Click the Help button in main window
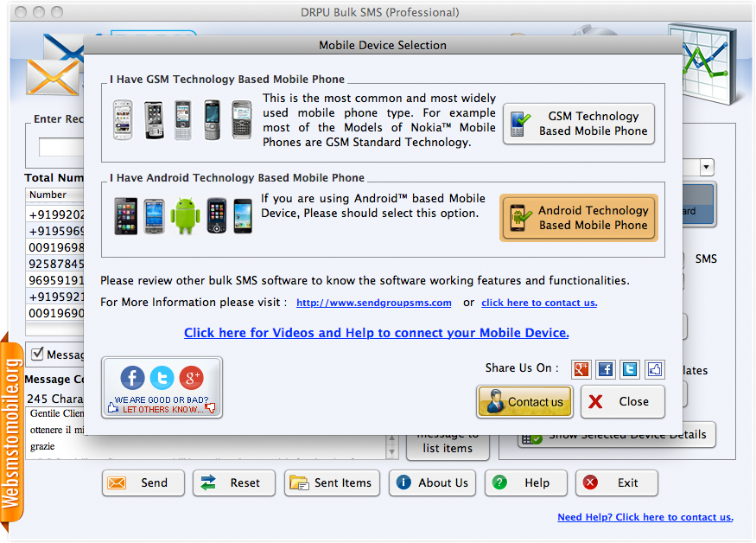This screenshot has width=756, height=543. 525,482
